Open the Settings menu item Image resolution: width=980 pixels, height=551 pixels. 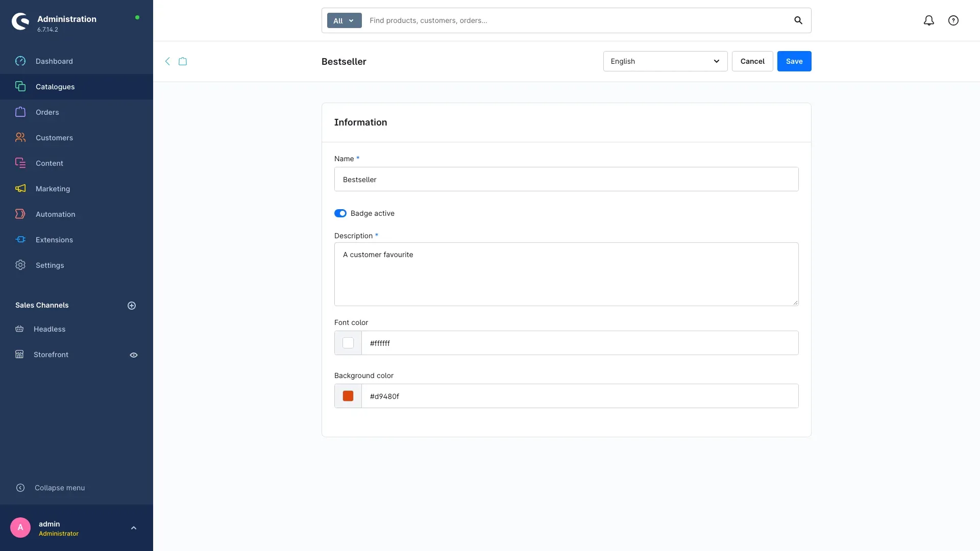[x=77, y=265]
